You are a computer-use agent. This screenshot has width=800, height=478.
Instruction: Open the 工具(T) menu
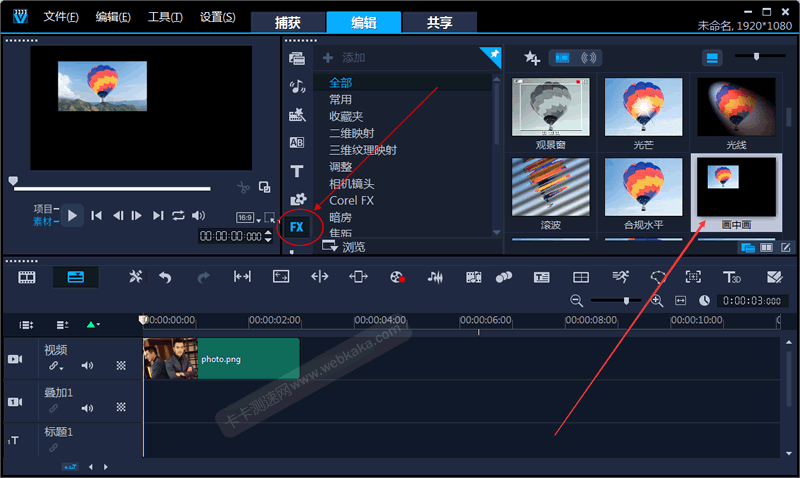click(x=165, y=17)
